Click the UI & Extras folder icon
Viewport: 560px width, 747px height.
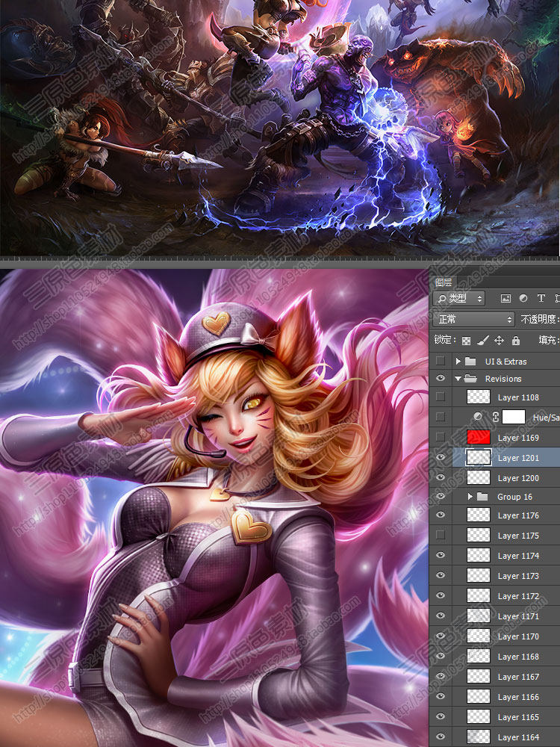point(470,361)
